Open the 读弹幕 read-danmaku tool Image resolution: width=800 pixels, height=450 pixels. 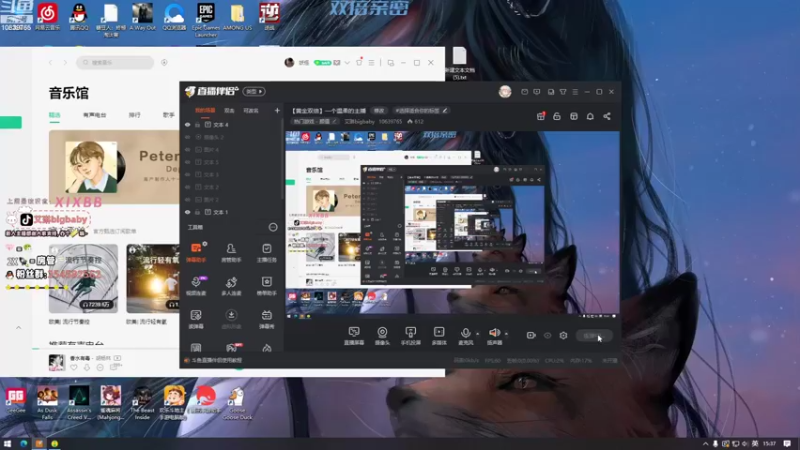click(196, 319)
